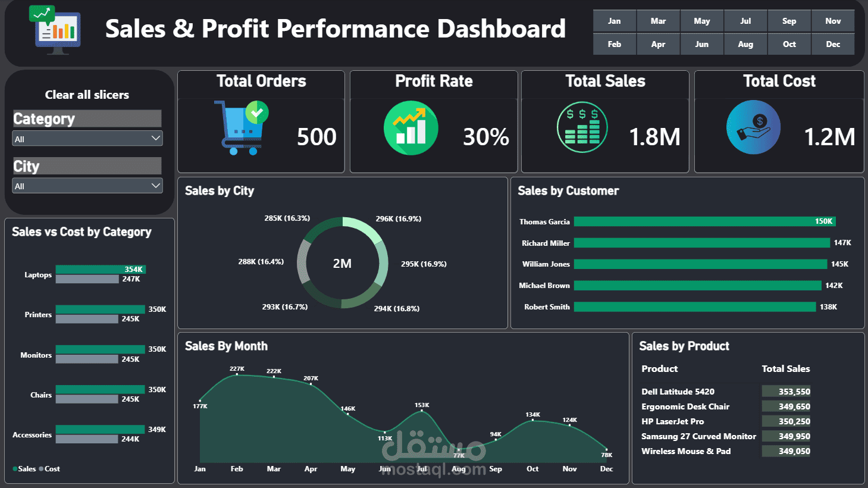
Task: Select the Aug month slicer
Action: point(745,44)
